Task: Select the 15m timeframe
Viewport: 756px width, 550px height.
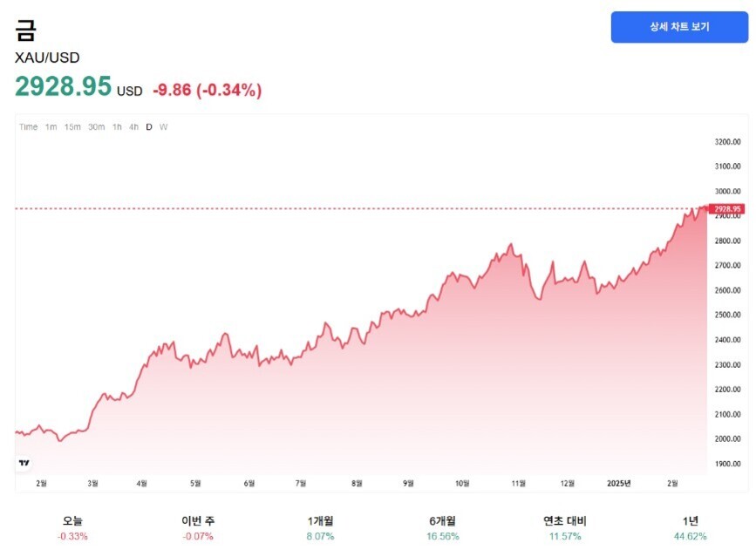Action: (x=73, y=126)
